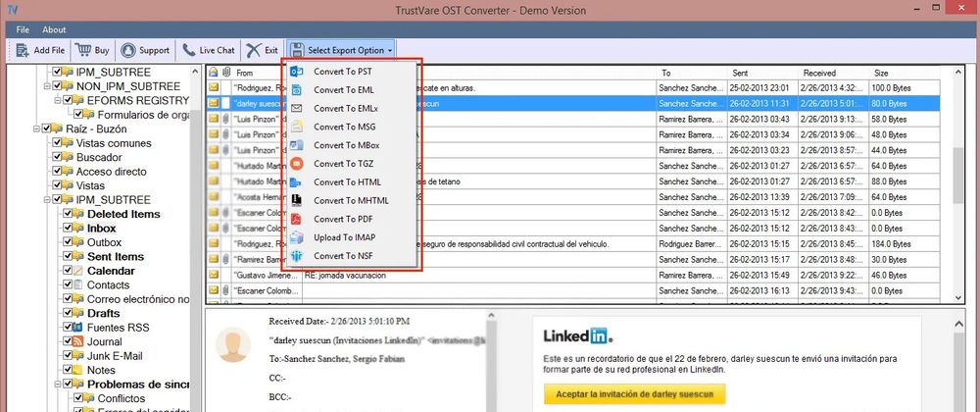Open the About menu
Viewport: 980px width, 412px height.
[54, 29]
